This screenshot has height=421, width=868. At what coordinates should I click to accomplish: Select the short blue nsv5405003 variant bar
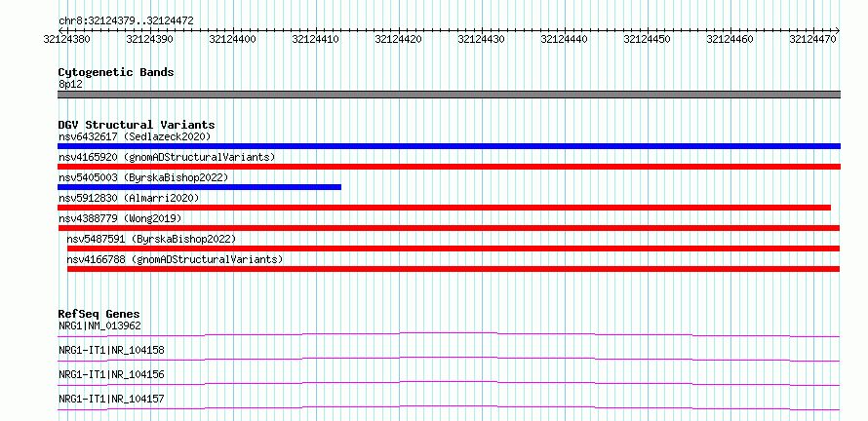tap(199, 187)
